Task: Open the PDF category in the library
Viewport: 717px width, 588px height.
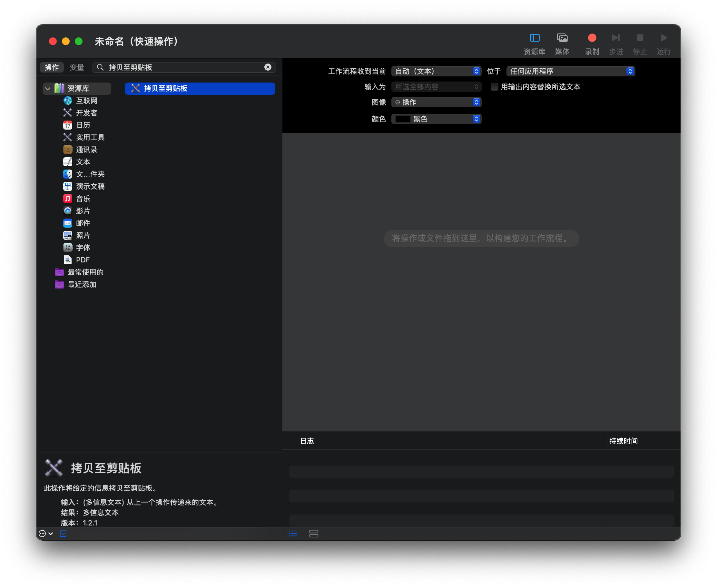Action: (x=82, y=260)
